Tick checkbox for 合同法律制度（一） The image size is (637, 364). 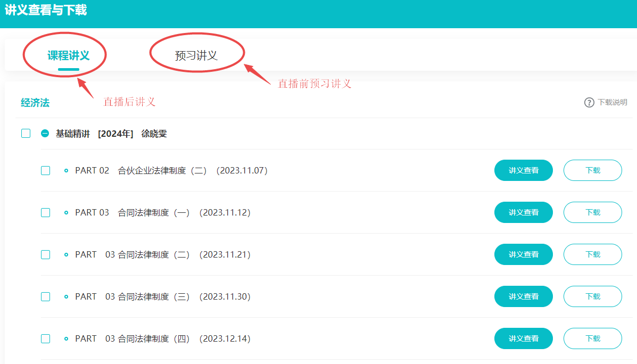click(46, 213)
